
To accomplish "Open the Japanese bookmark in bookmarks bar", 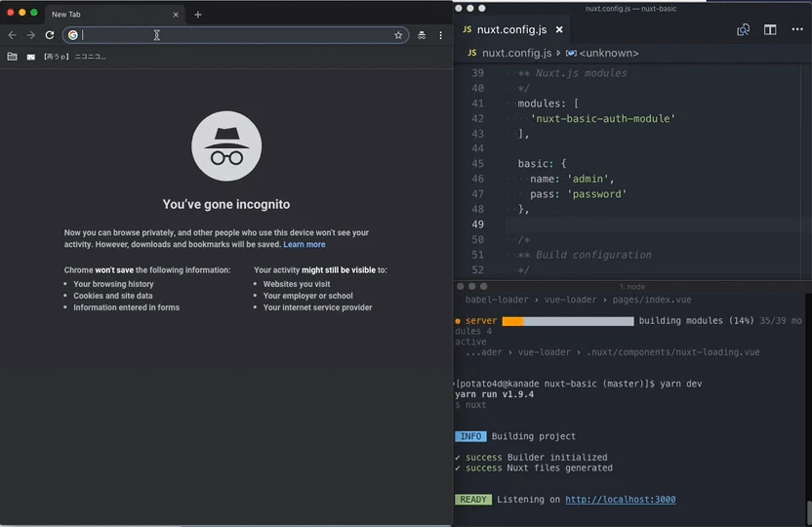I will point(74,57).
